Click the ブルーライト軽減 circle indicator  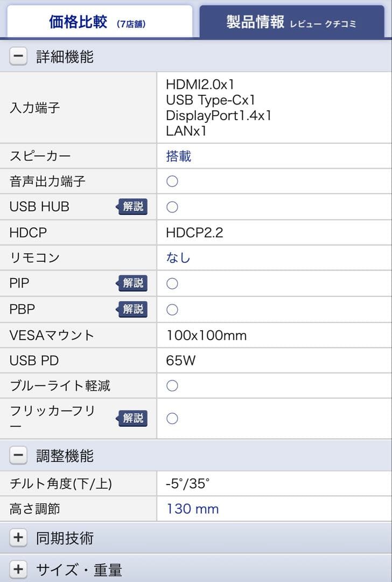[x=172, y=385]
